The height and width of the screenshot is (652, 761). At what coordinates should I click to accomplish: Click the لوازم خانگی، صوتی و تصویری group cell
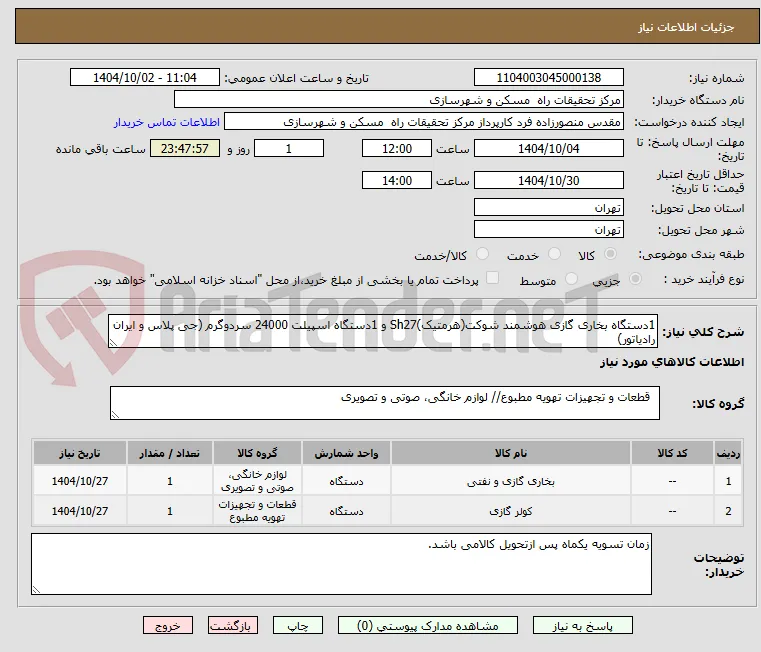point(257,481)
